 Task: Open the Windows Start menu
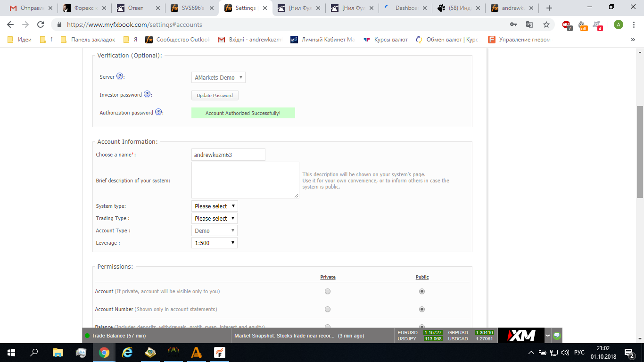(11, 353)
